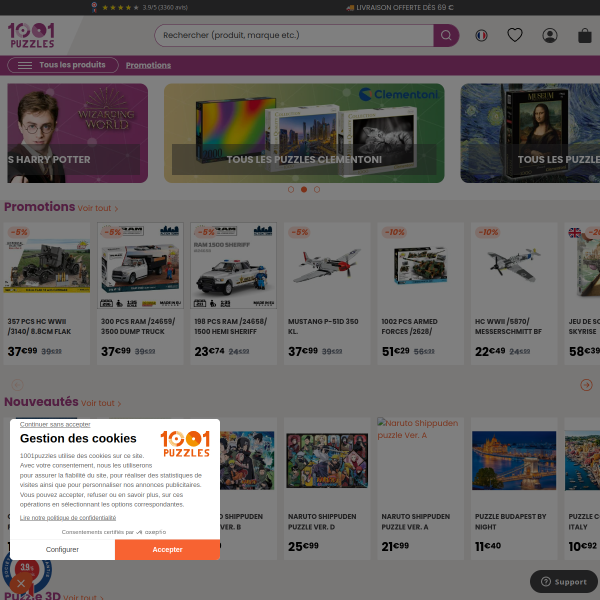Click the 51€29 price

tap(395, 351)
